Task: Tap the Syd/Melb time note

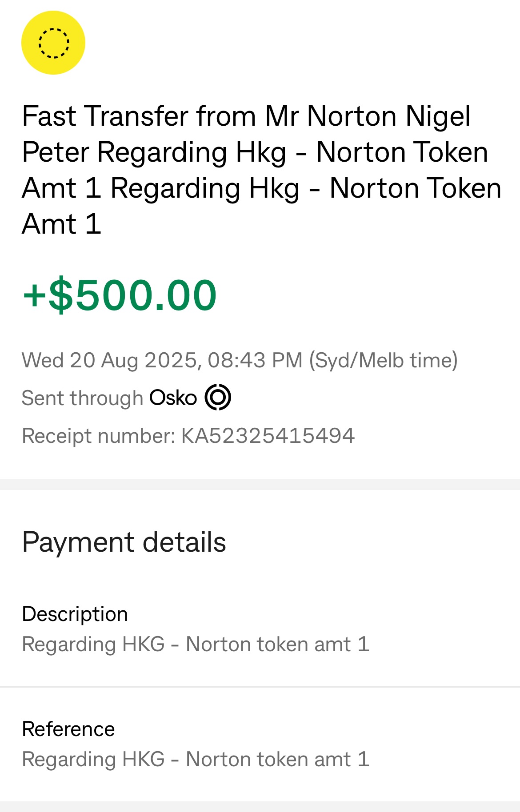Action: [383, 360]
